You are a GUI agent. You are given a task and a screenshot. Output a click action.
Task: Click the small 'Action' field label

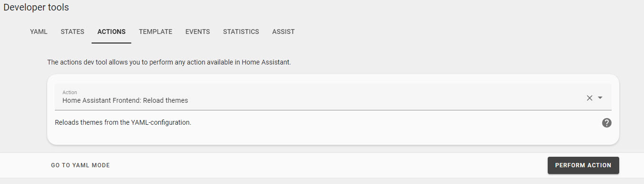[x=70, y=92]
